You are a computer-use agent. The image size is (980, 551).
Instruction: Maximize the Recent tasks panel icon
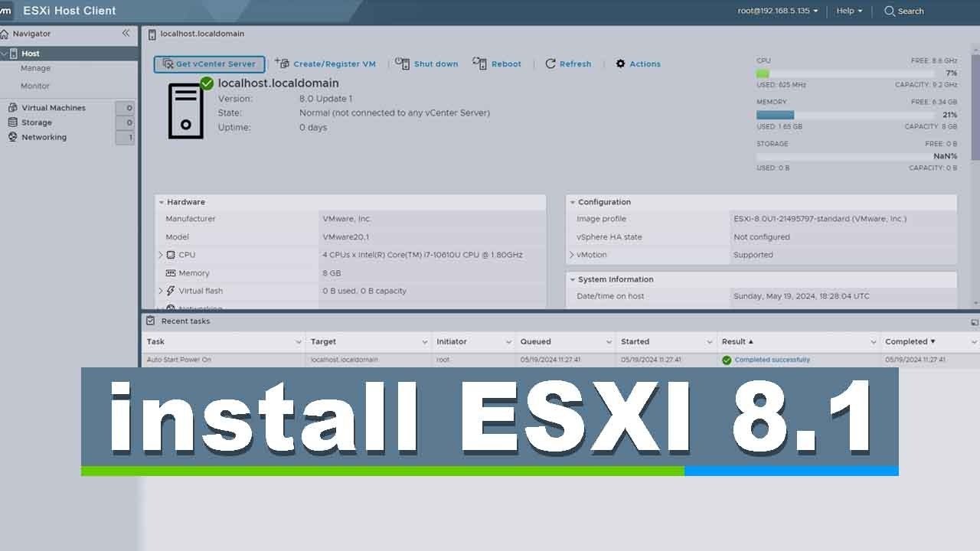(x=974, y=323)
